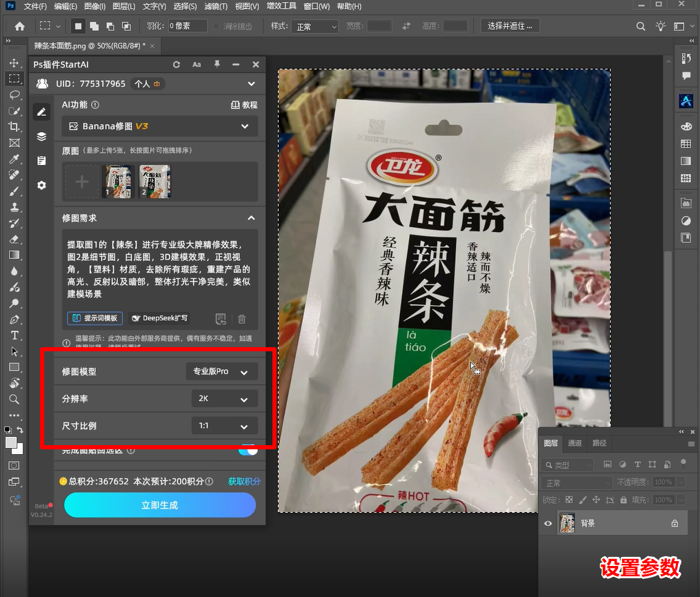Image resolution: width=700 pixels, height=597 pixels.
Task: Expand the UID account row chevron
Action: (x=251, y=84)
